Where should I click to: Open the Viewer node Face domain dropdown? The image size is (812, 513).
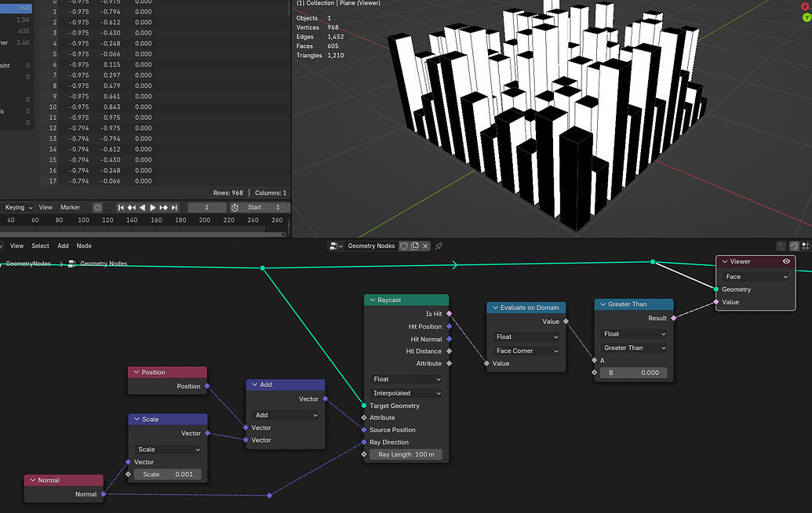[x=756, y=277]
